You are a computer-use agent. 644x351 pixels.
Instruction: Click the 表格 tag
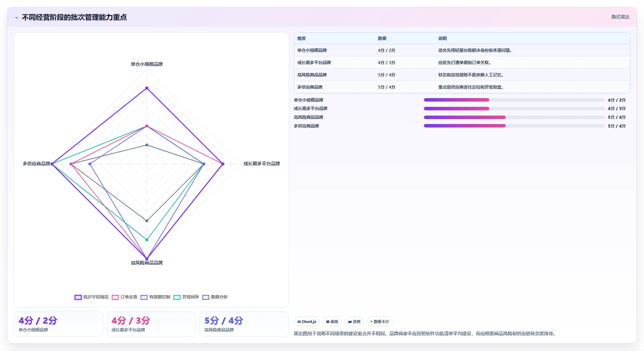(x=332, y=322)
